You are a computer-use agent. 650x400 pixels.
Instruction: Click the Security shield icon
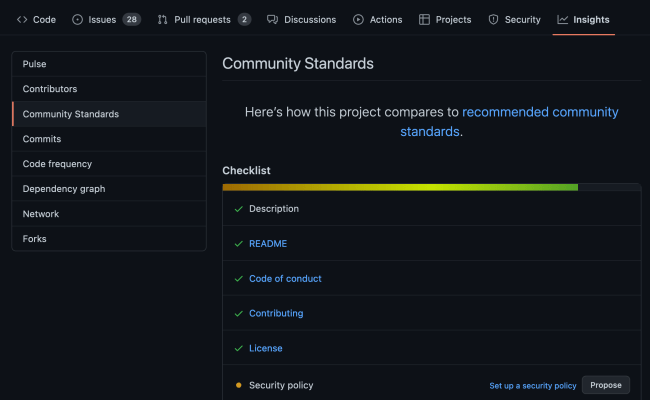(x=493, y=19)
